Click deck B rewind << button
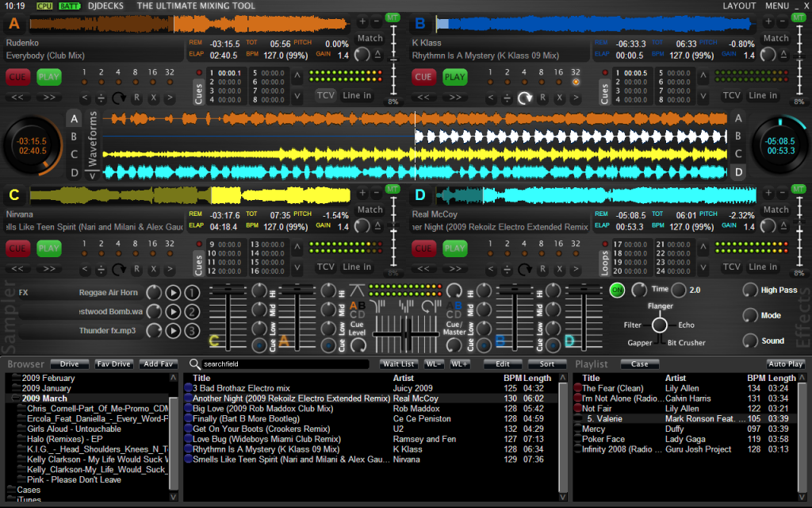Viewport: 812px width, 508px height. (423, 97)
